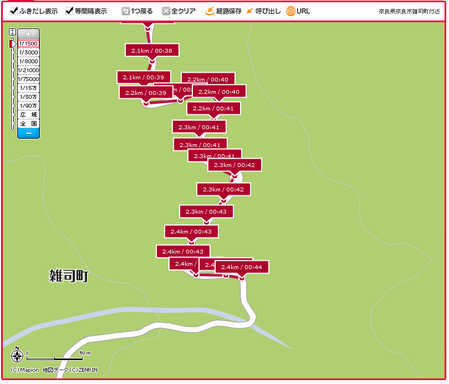
Task: Select the 1/8000 map scale
Action: click(28, 61)
